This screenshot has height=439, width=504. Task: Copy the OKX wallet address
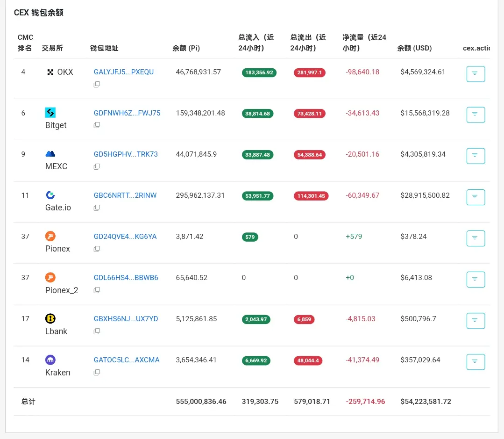97,84
